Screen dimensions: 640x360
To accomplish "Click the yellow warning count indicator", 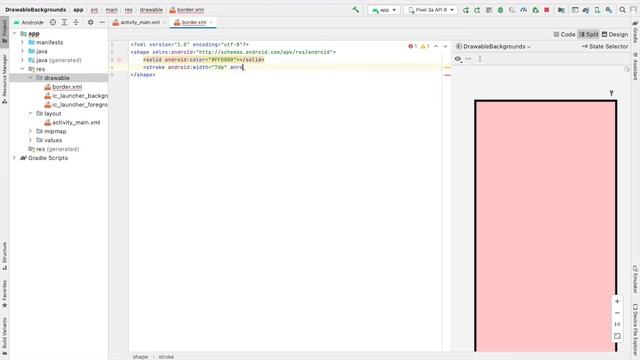I will [x=425, y=47].
